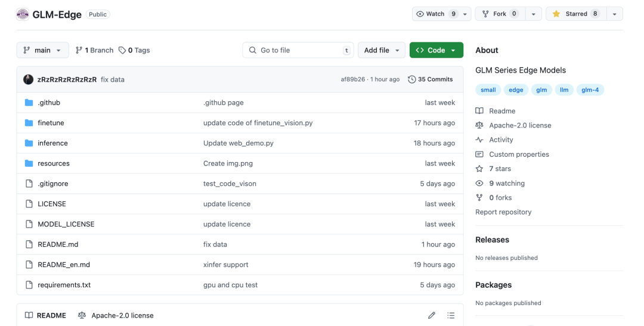This screenshot has width=644, height=326.
Task: Open the 35 Commits link
Action: pyautogui.click(x=431, y=79)
